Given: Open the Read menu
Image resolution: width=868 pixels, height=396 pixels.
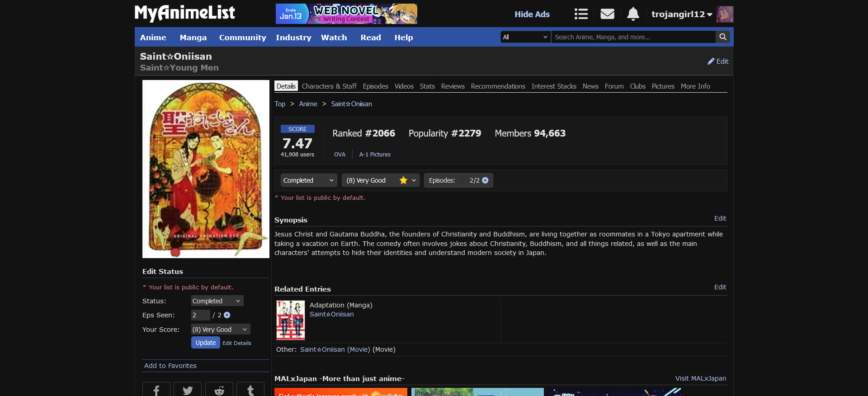Looking at the screenshot, I should coord(371,38).
